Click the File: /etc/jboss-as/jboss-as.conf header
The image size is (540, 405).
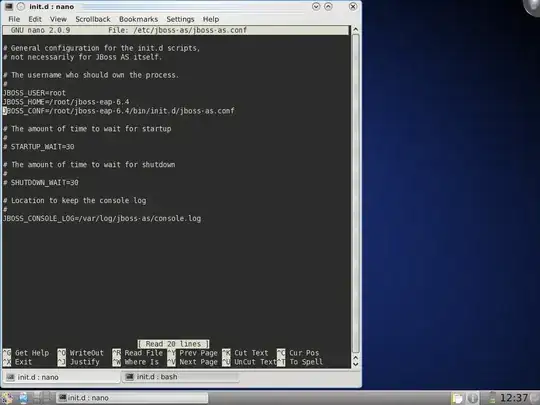(177, 30)
